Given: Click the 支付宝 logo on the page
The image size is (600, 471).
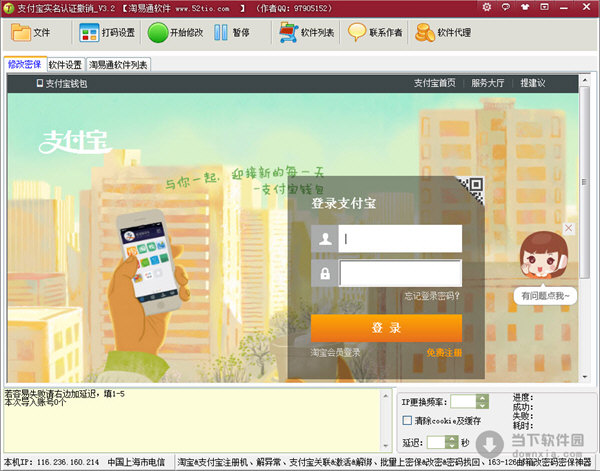Looking at the screenshot, I should click(75, 142).
